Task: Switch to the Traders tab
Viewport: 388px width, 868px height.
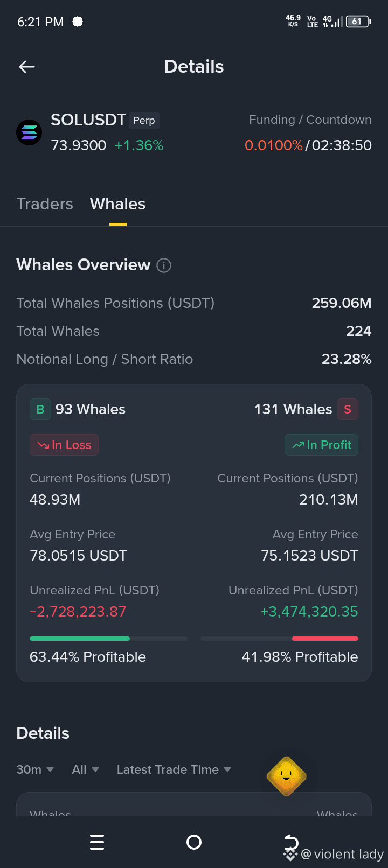Action: [45, 204]
